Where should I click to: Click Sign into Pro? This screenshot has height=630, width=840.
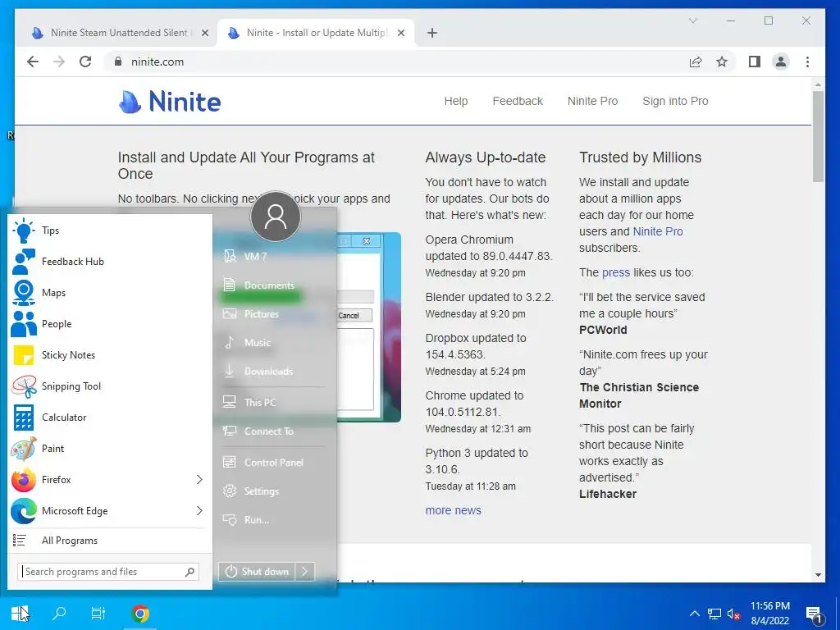[675, 101]
